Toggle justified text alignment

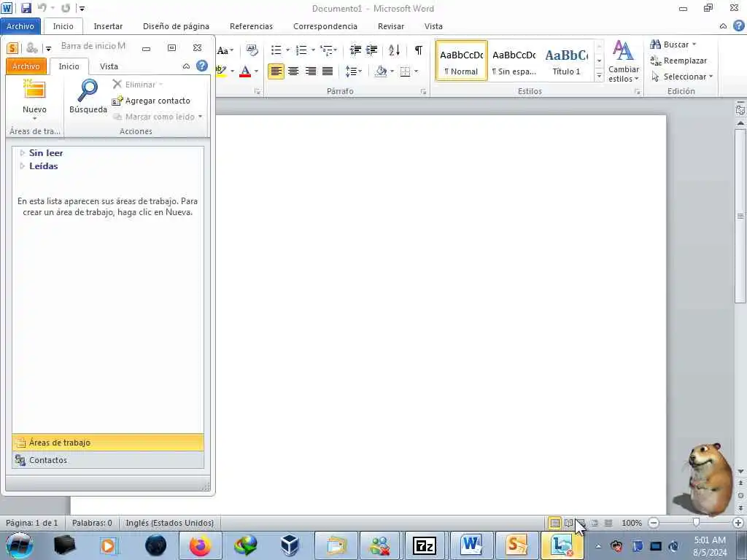coord(328,71)
